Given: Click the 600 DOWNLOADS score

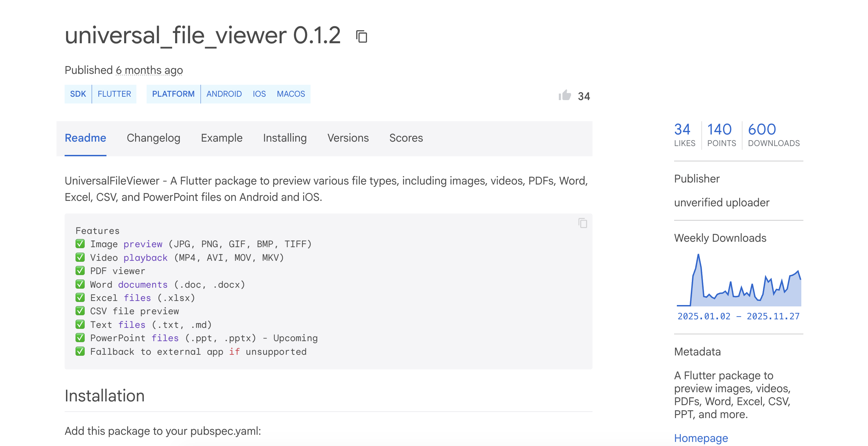Looking at the screenshot, I should click(774, 135).
